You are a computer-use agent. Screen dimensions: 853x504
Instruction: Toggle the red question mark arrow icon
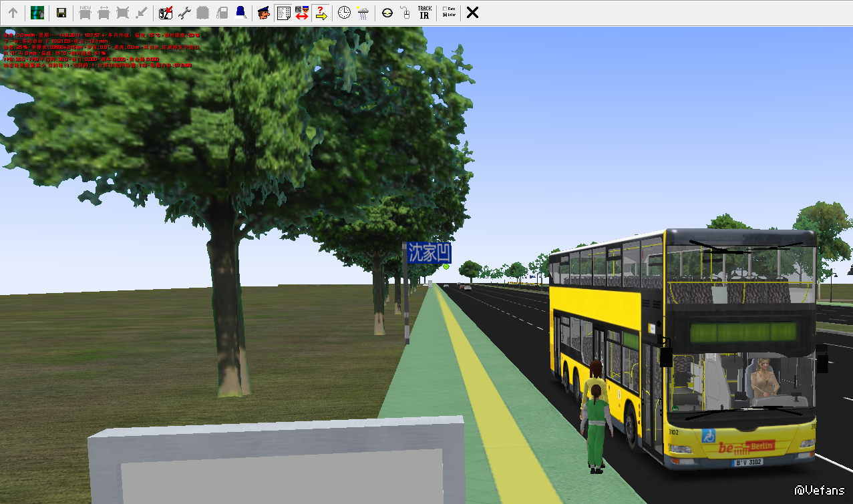[x=321, y=13]
